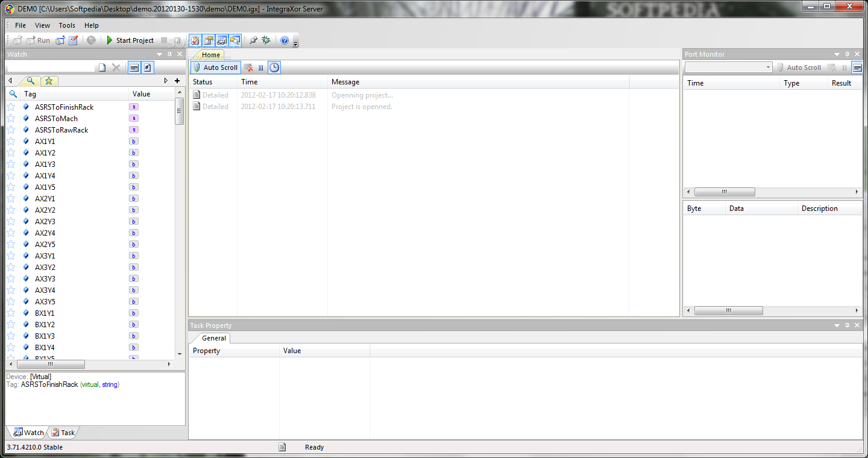The image size is (868, 458).
Task: Open the Port Monitor port combo box
Action: pyautogui.click(x=728, y=67)
